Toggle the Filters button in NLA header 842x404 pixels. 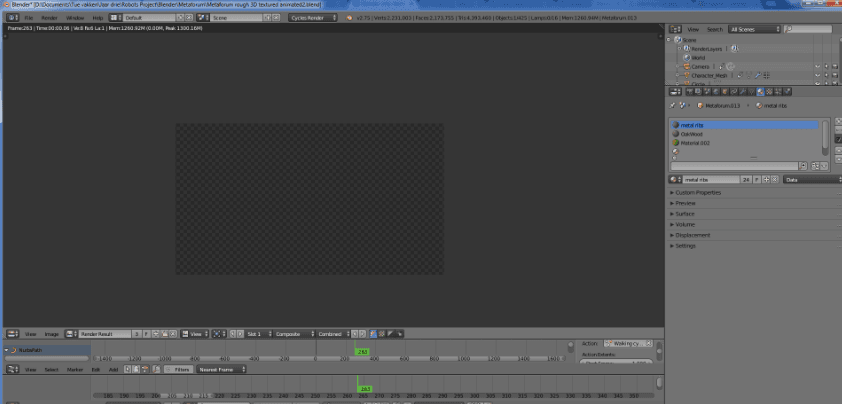[179, 369]
